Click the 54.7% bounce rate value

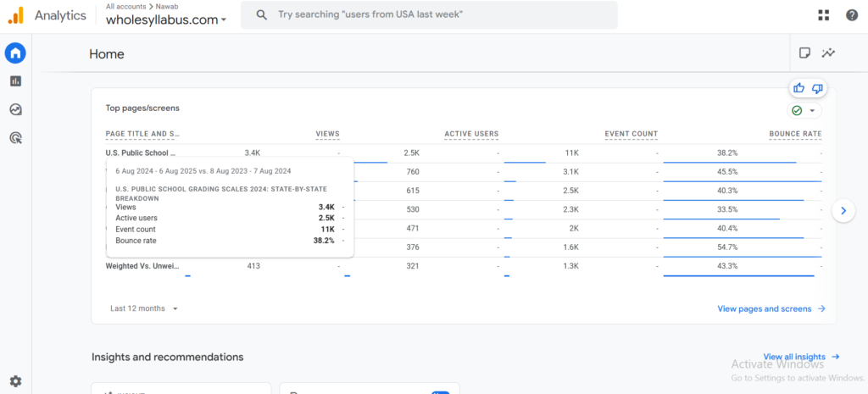click(726, 247)
